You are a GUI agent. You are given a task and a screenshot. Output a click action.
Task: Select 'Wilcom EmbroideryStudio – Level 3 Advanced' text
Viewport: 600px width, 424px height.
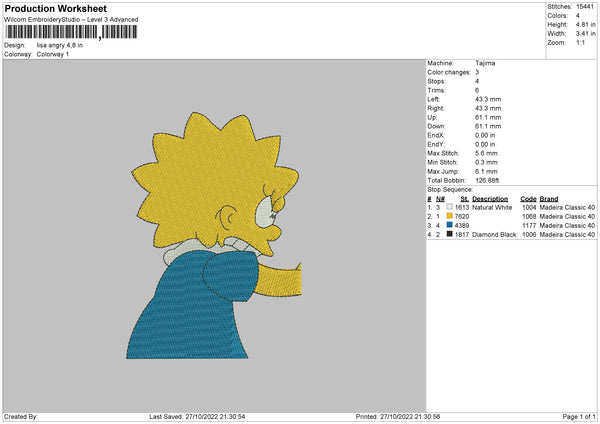[x=71, y=20]
